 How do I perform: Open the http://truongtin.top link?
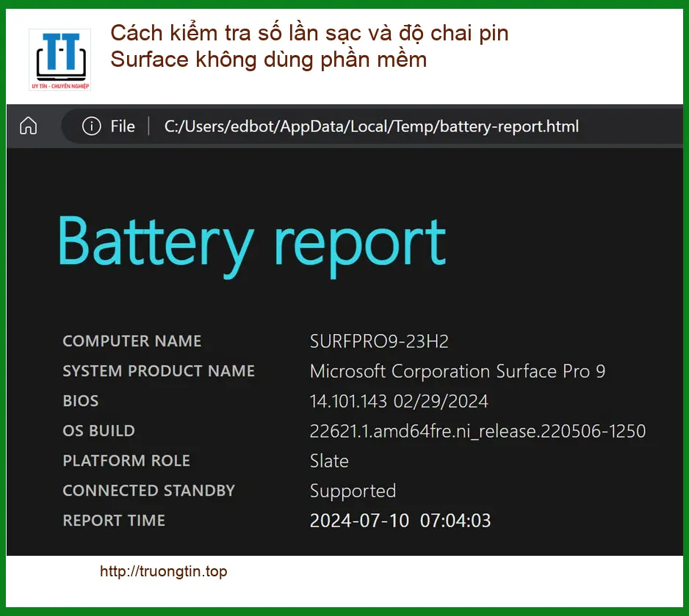tap(164, 571)
